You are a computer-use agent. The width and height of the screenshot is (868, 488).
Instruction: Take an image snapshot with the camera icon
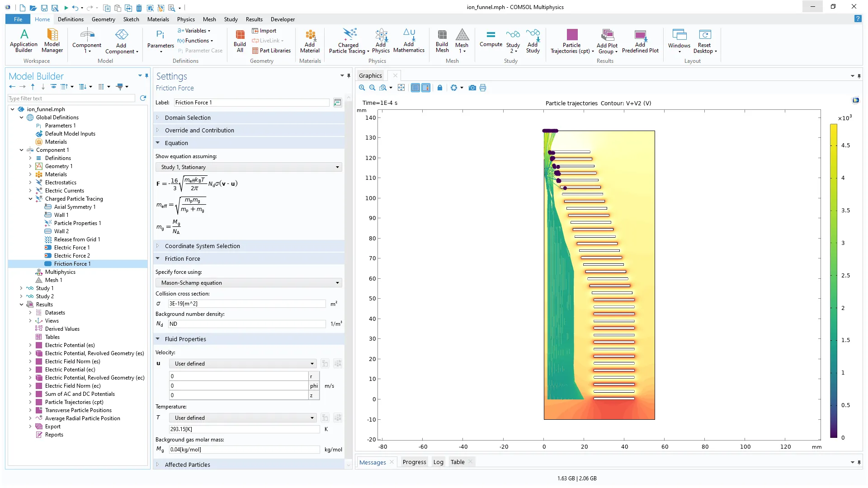(x=472, y=88)
